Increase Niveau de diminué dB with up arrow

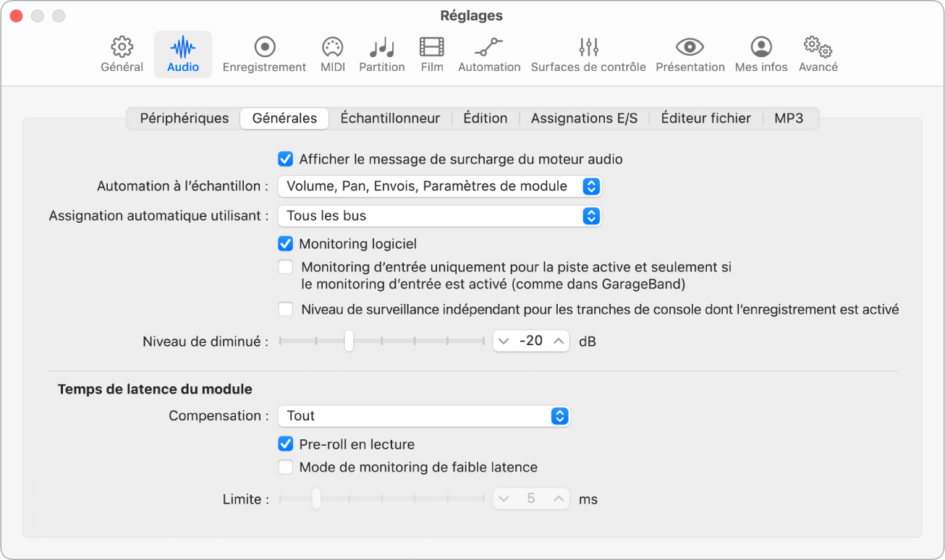[x=558, y=341]
